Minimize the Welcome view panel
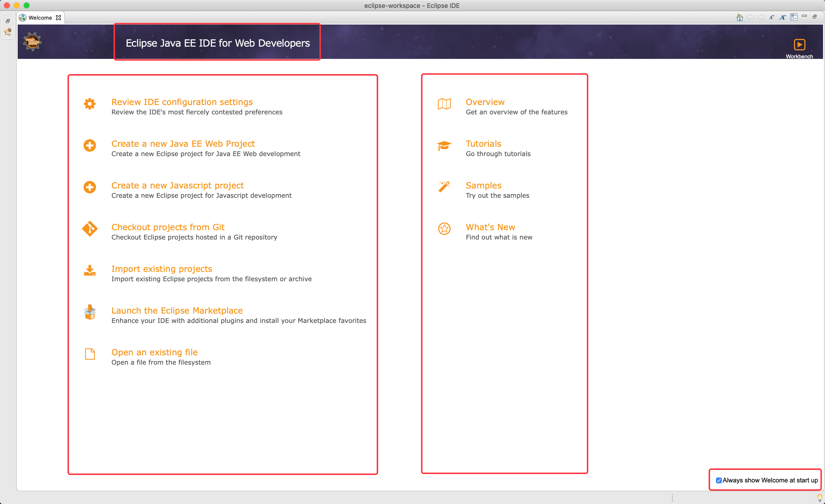This screenshot has height=504, width=825. 804,16
